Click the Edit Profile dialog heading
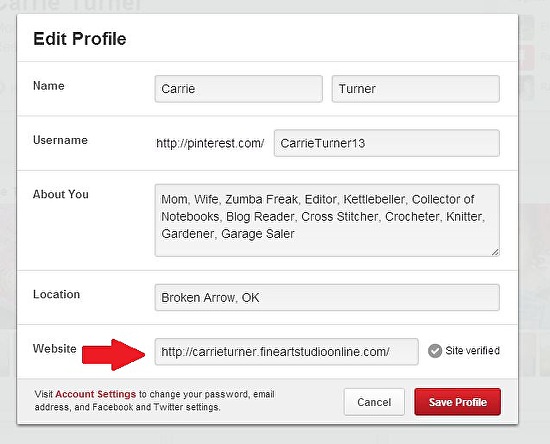The width and height of the screenshot is (550, 444). 80,39
